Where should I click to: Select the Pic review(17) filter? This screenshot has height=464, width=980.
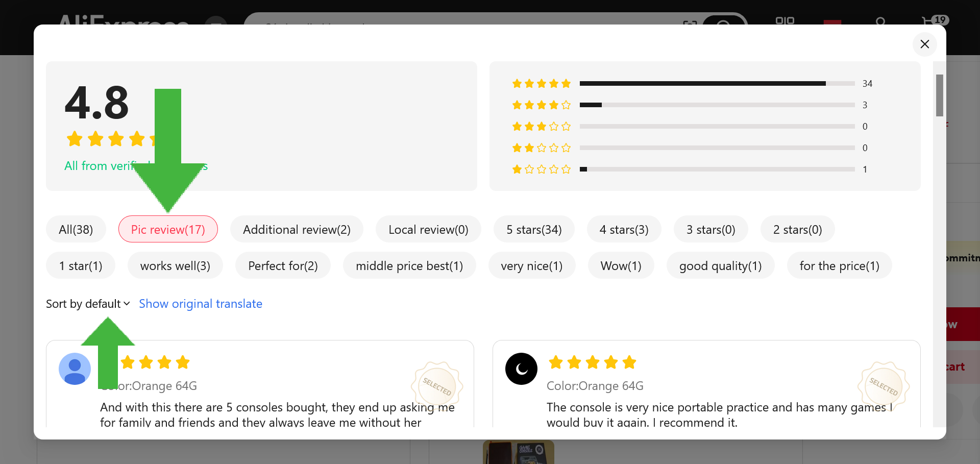168,229
